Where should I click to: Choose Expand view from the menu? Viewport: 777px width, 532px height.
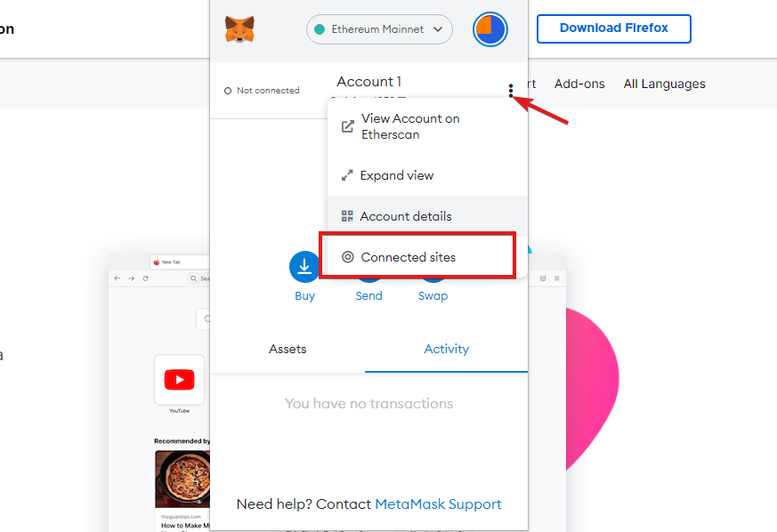tap(427, 175)
